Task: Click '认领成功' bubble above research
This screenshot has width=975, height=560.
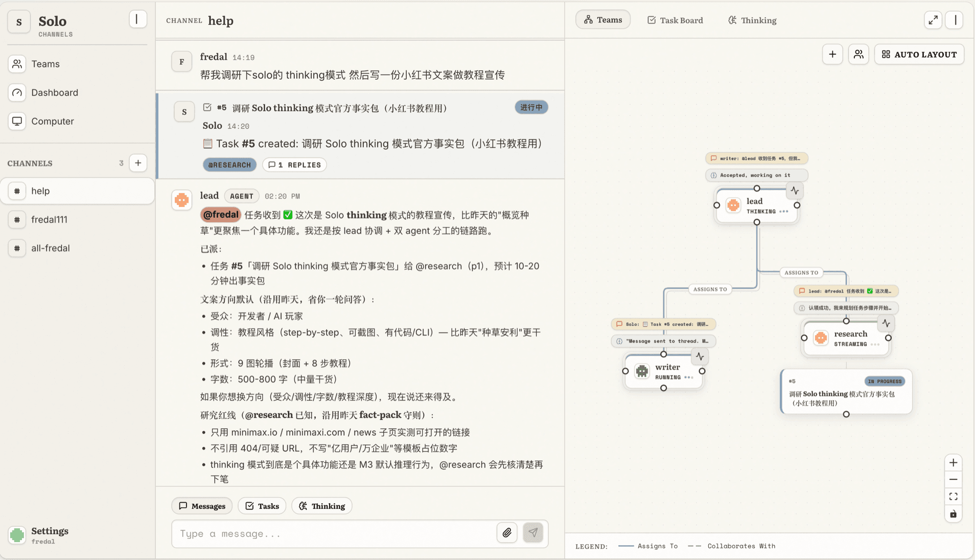Action: pos(846,308)
